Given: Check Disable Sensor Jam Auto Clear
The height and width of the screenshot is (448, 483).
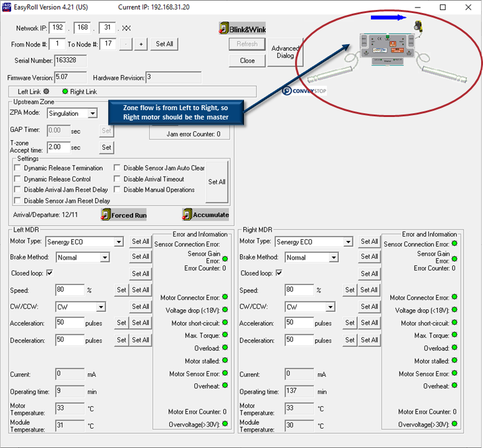Looking at the screenshot, I should coord(117,168).
